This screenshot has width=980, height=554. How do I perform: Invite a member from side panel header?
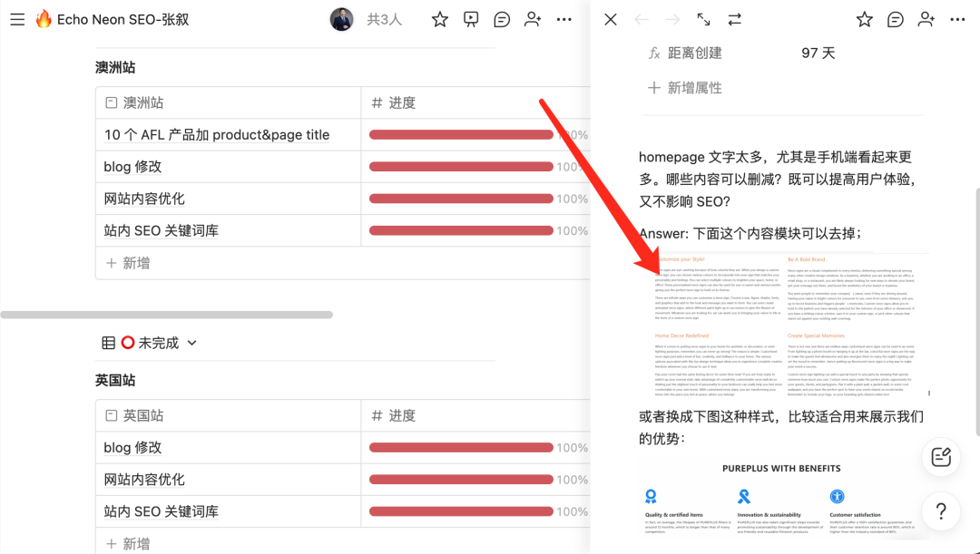pos(926,19)
